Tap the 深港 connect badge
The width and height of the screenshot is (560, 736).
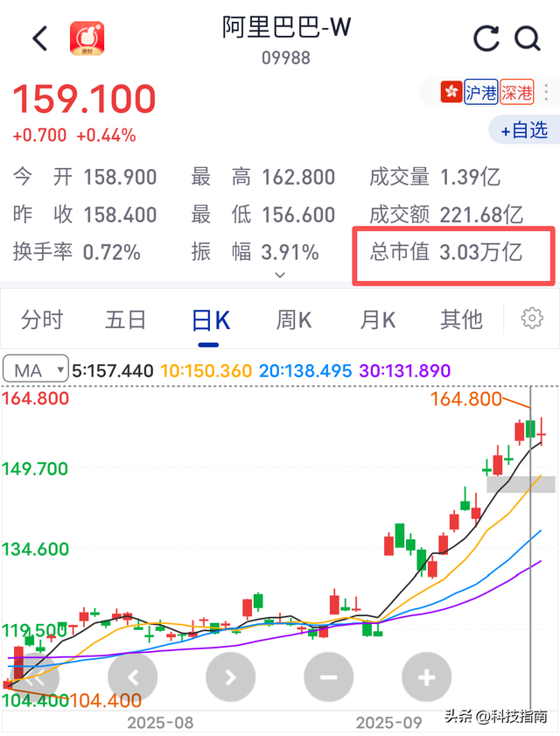pyautogui.click(x=517, y=92)
